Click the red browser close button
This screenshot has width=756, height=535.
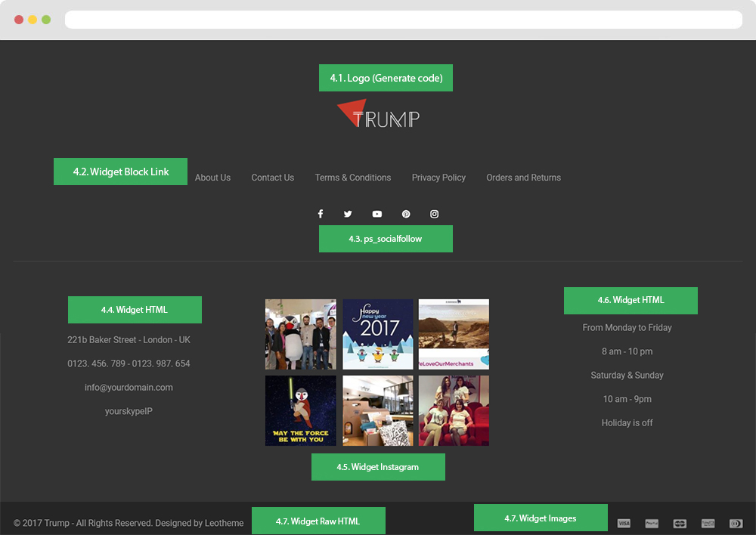(19, 20)
